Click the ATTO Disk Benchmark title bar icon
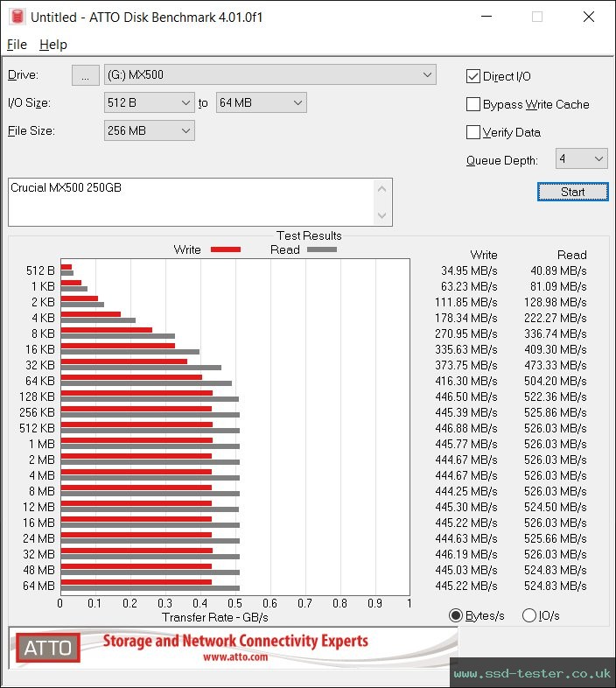Viewport: 616px width, 688px height. [x=17, y=17]
